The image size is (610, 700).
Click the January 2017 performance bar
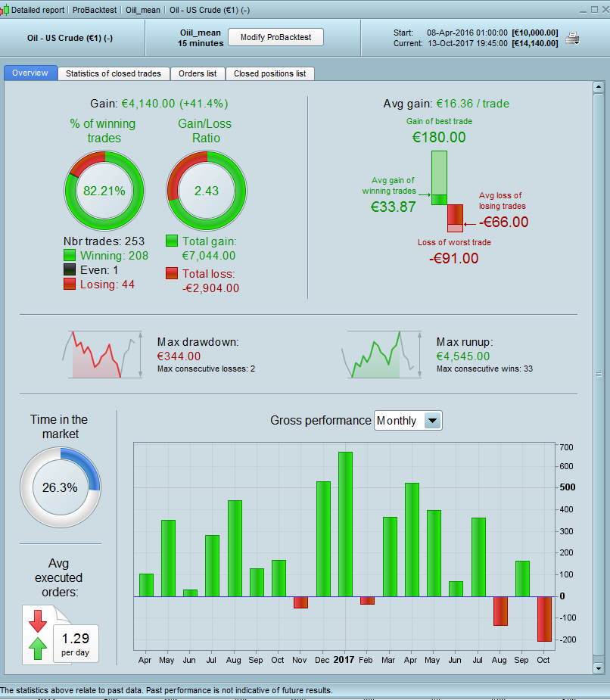[345, 524]
